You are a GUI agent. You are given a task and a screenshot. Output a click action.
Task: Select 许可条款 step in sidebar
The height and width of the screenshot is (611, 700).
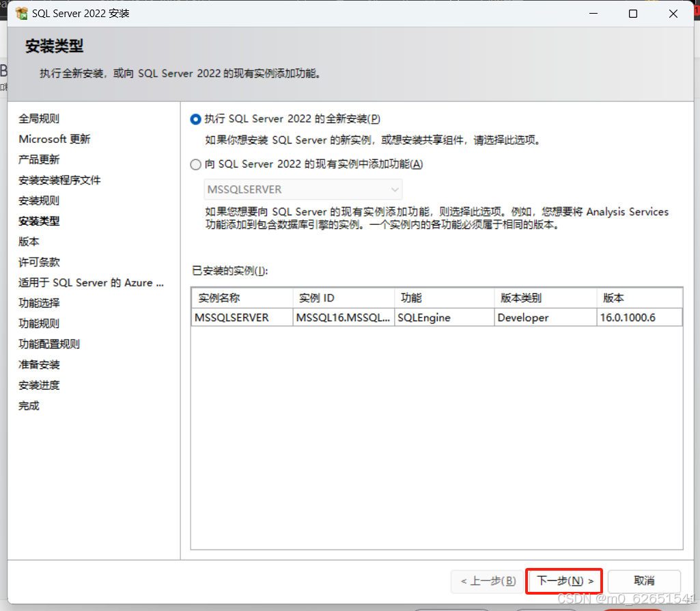point(39,262)
